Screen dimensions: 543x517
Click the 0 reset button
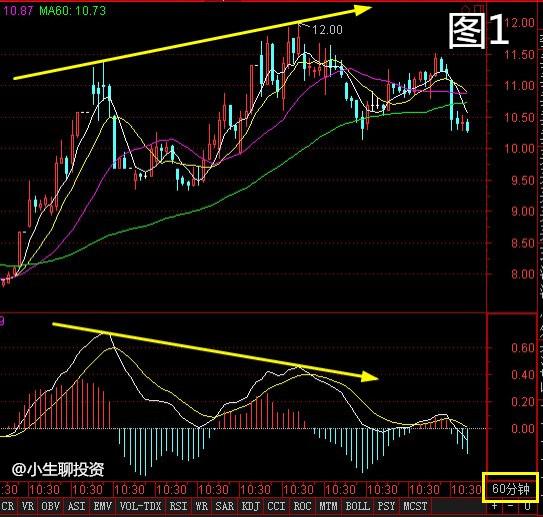click(x=527, y=506)
